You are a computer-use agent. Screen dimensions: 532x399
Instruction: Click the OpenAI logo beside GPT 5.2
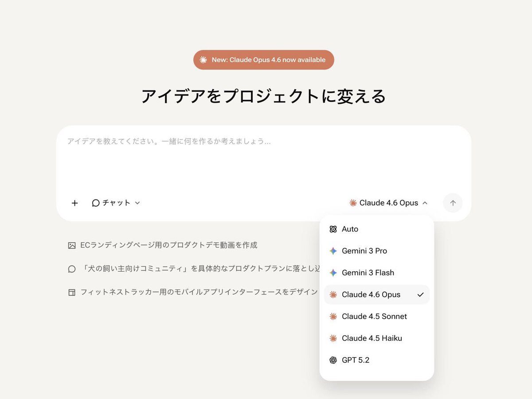tap(332, 360)
